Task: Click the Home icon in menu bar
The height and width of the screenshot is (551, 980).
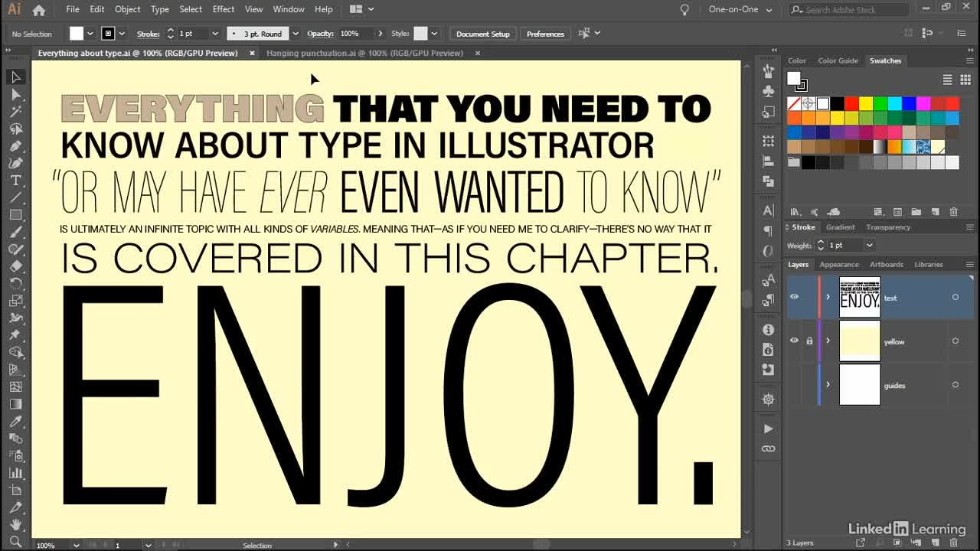Action: [x=39, y=10]
